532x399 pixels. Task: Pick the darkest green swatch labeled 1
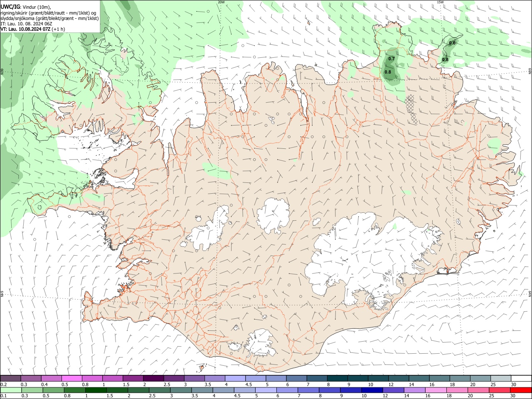click(x=96, y=390)
